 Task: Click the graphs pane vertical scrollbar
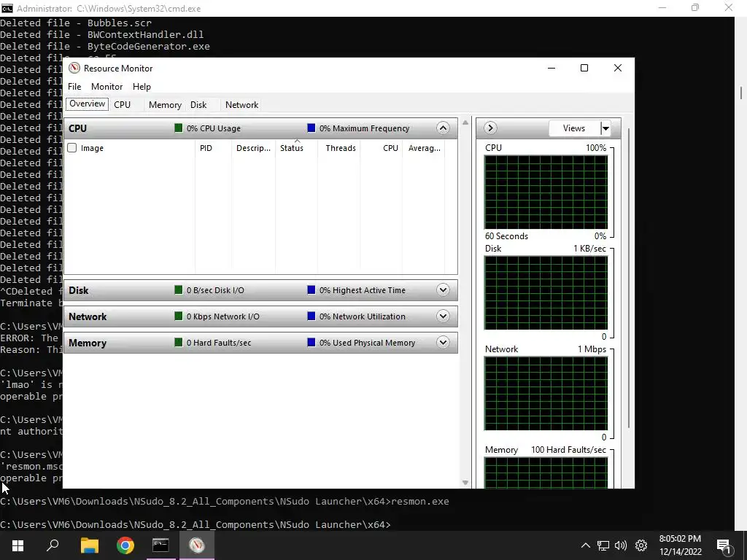[629, 278]
